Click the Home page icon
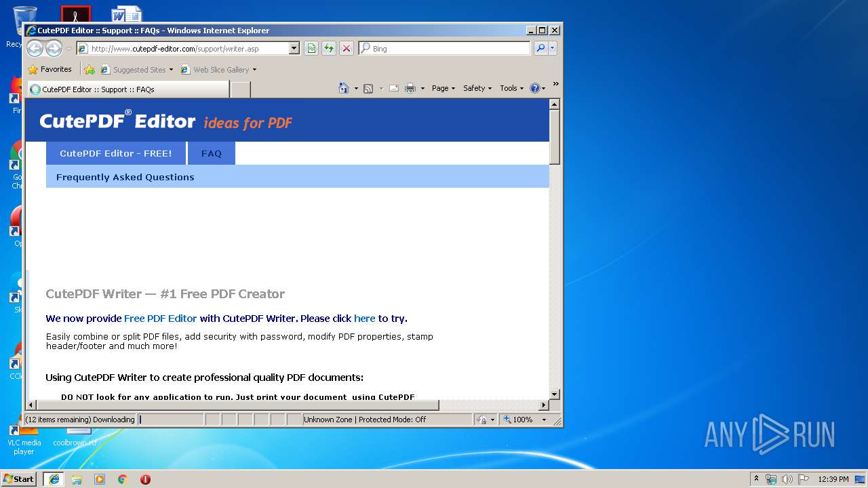This screenshot has width=868, height=488. pyautogui.click(x=344, y=88)
